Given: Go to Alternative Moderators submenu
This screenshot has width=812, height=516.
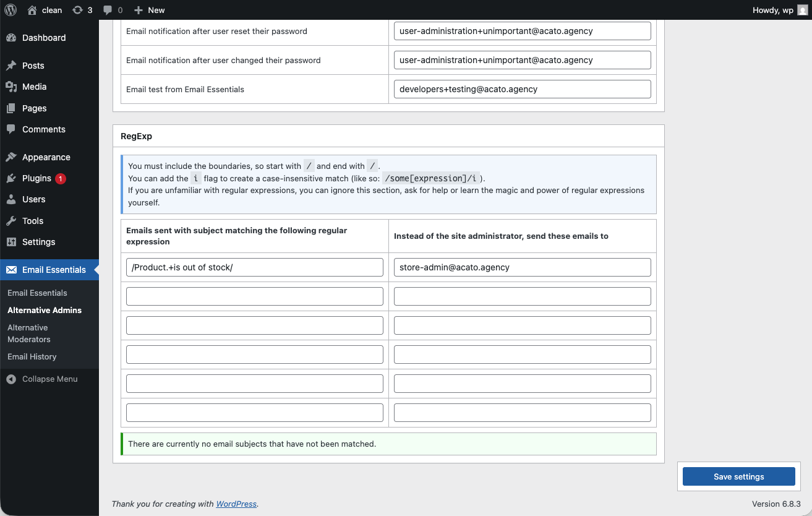Looking at the screenshot, I should coord(28,333).
